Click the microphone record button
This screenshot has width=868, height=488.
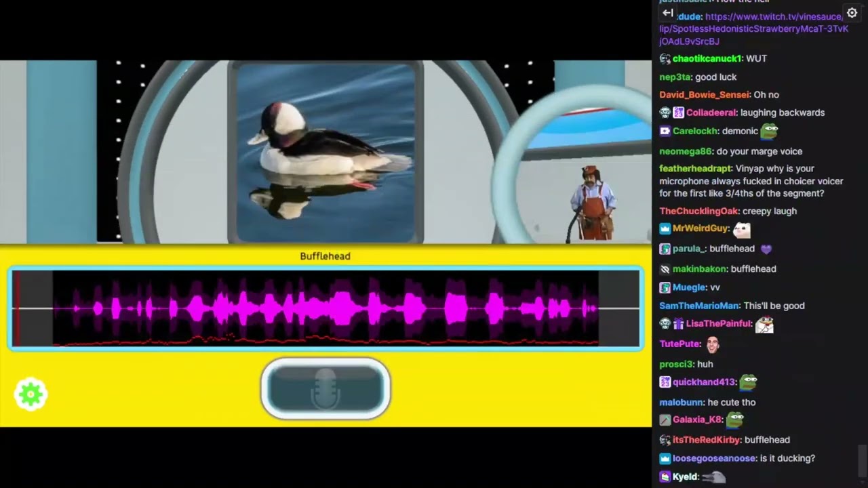325,388
